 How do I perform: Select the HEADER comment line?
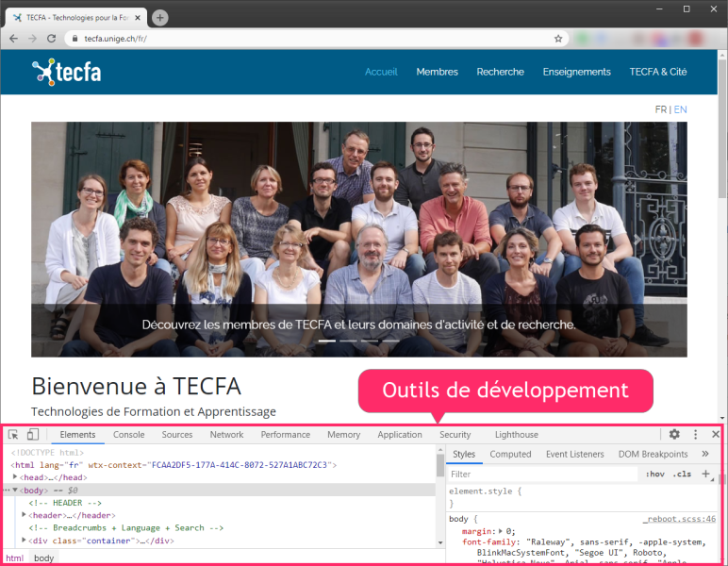pos(65,503)
